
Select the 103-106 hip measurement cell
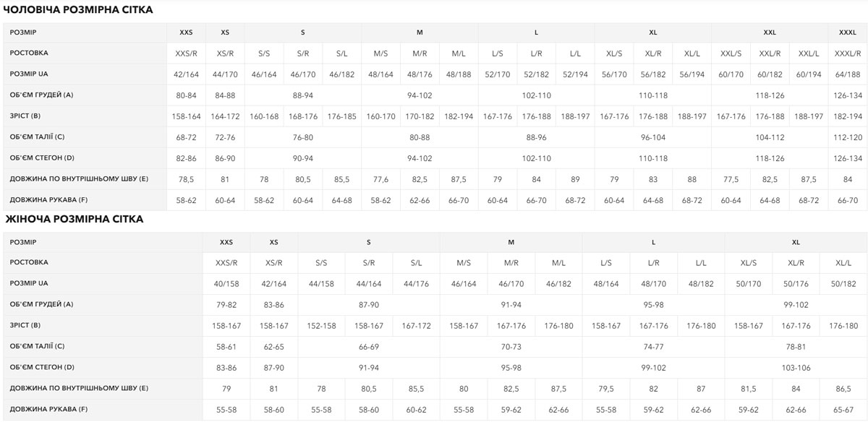tap(795, 368)
